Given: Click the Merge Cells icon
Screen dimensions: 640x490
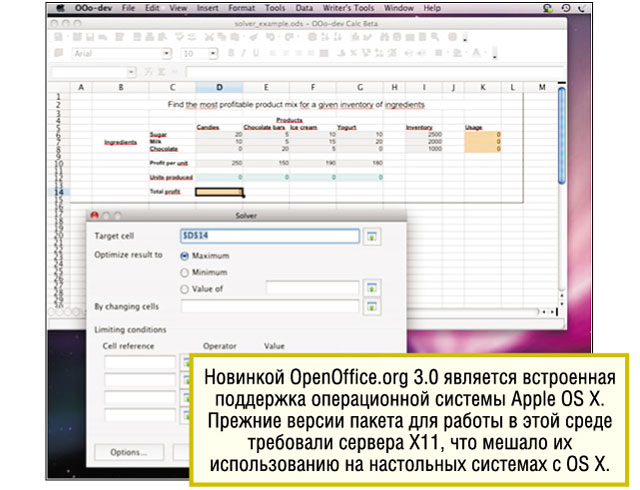Looking at the screenshot, I should 324,53.
